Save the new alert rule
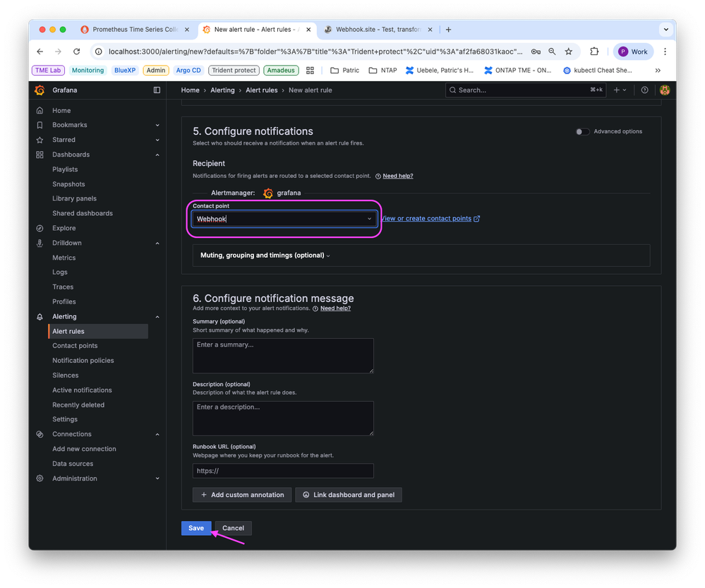The image size is (705, 588). (195, 527)
